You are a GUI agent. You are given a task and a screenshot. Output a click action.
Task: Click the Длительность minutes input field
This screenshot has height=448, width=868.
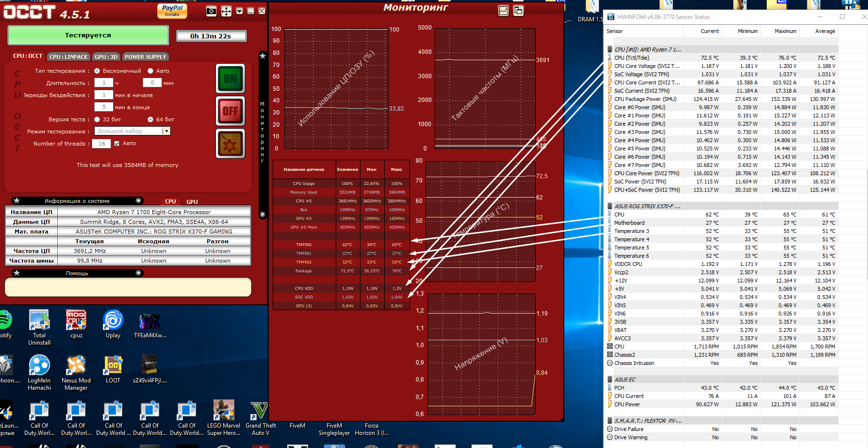tap(152, 83)
